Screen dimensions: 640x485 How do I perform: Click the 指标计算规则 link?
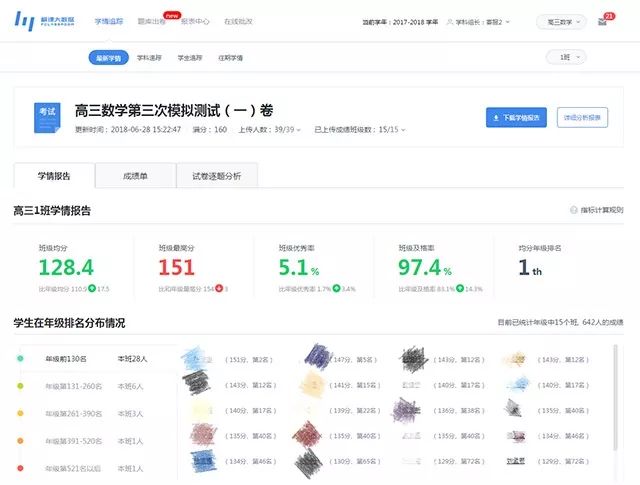pyautogui.click(x=602, y=210)
